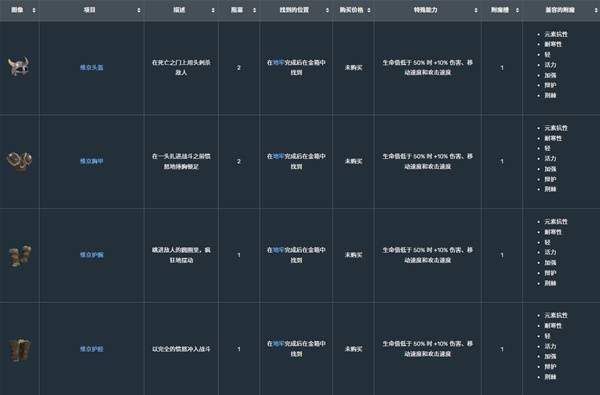
Task: Sort table by the 描述 column arrows
Action: pyautogui.click(x=213, y=10)
